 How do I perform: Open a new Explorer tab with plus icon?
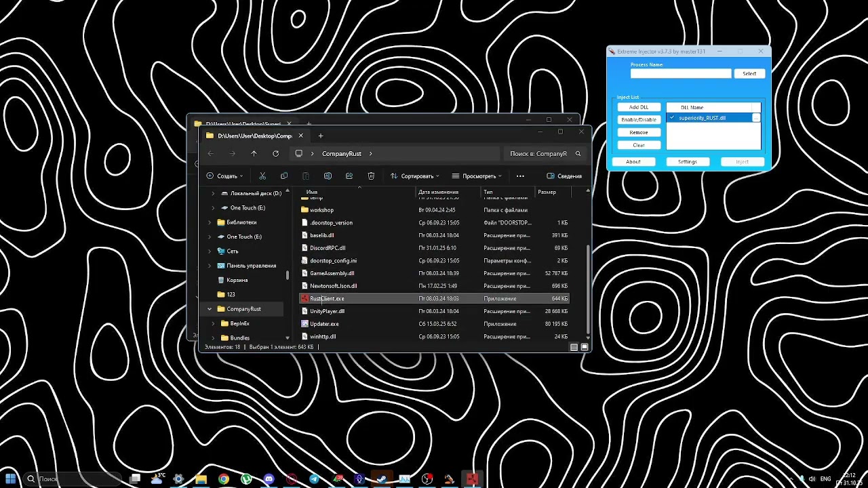321,136
